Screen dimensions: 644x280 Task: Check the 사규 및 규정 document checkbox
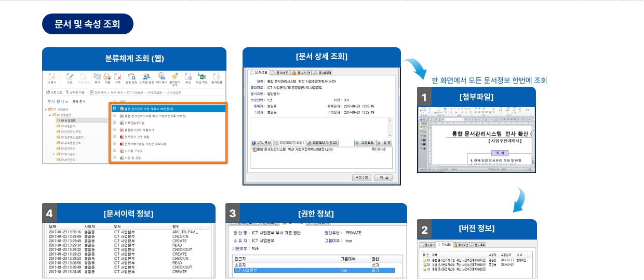tap(114, 157)
